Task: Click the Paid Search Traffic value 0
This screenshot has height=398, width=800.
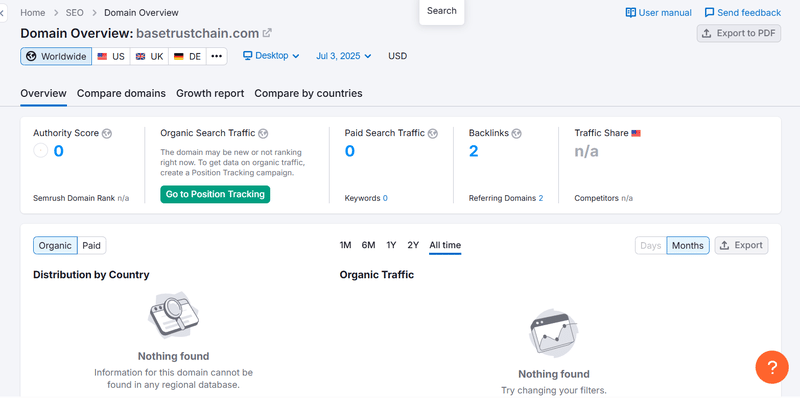Action: (349, 151)
